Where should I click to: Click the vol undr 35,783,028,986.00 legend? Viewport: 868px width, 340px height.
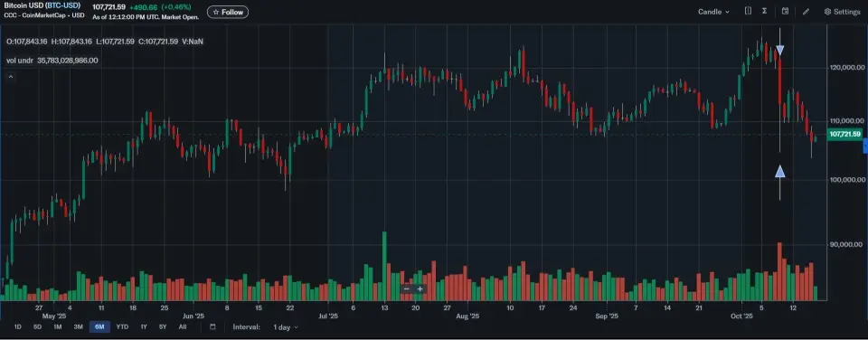click(52, 61)
